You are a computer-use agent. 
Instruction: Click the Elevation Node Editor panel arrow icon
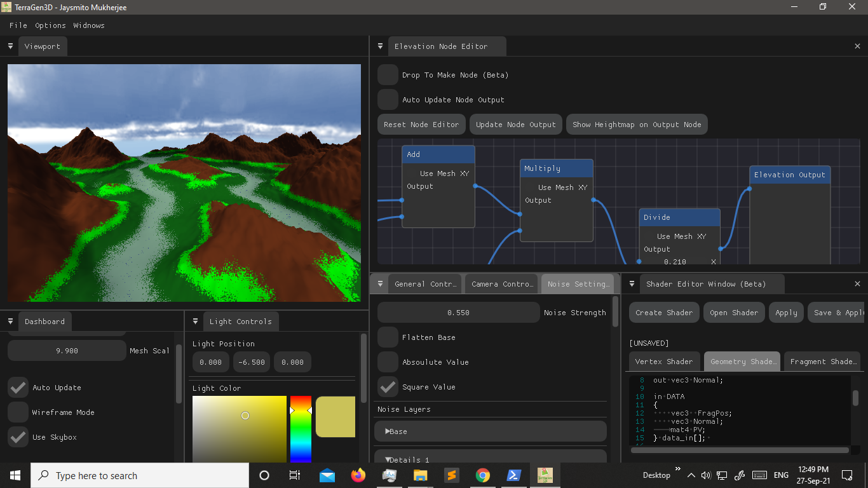380,46
